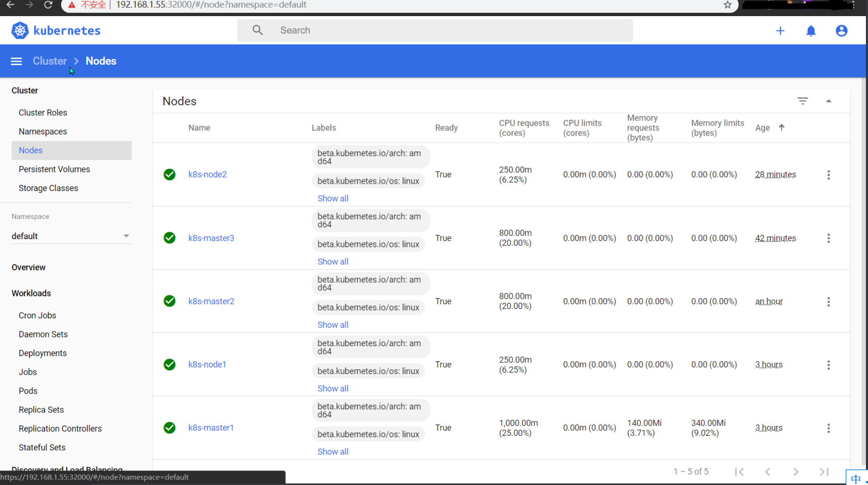Click the green status check for k8s-node2

(x=169, y=174)
